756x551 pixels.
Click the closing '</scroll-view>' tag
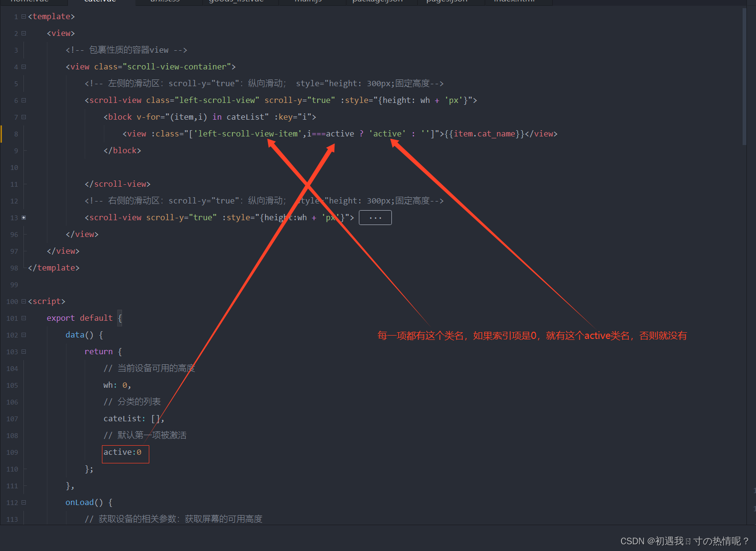tap(118, 184)
